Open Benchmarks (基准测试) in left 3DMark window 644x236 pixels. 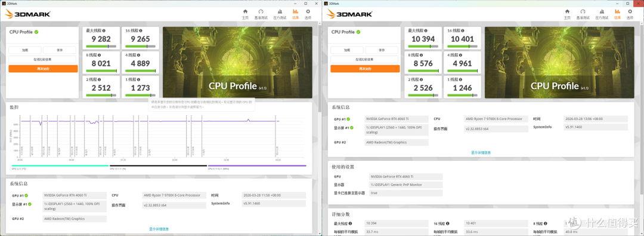261,14
